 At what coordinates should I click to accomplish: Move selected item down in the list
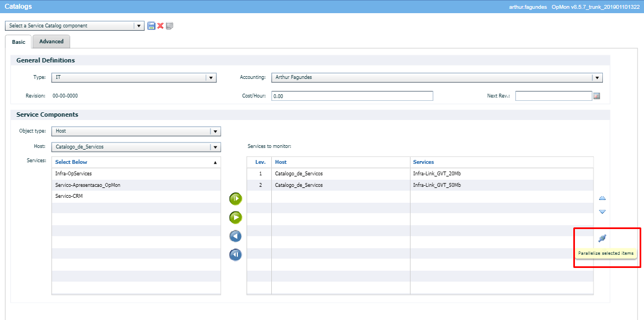point(602,212)
